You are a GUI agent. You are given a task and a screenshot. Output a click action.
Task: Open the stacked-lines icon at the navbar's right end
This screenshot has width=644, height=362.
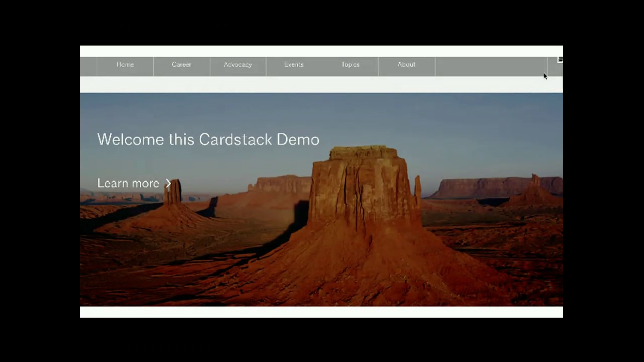coord(560,60)
